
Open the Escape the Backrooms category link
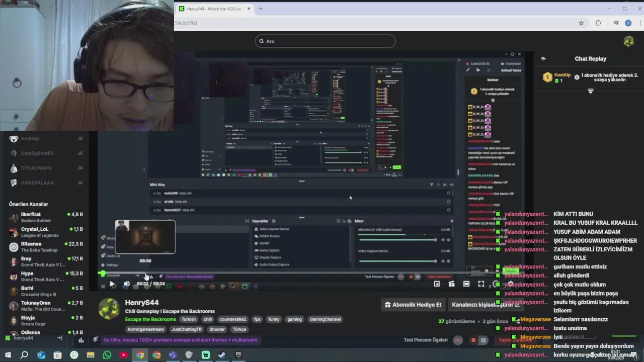click(x=150, y=319)
